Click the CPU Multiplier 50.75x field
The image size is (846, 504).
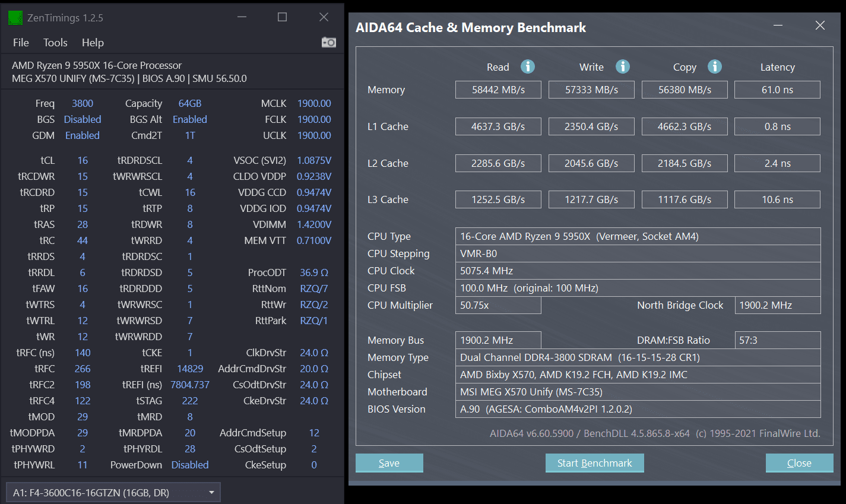(x=498, y=305)
